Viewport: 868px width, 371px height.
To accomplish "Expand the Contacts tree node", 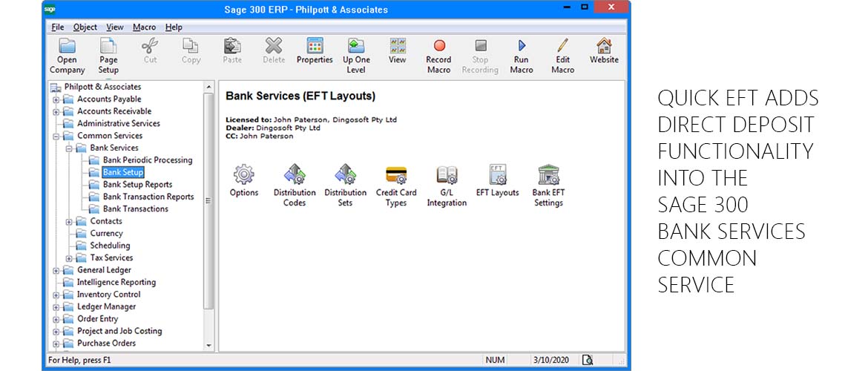I will pyautogui.click(x=69, y=222).
